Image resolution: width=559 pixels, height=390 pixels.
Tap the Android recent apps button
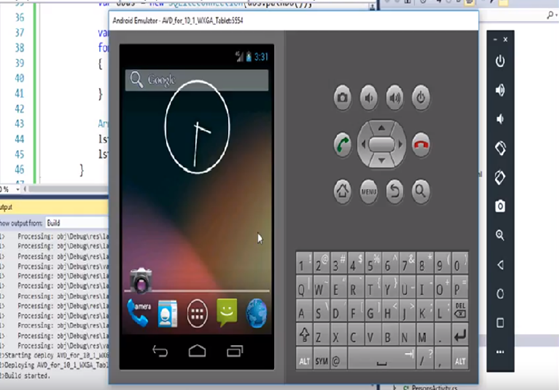point(235,351)
